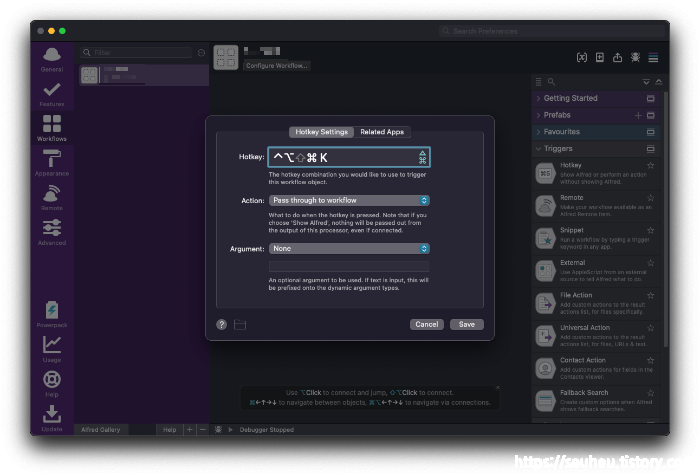Collapse all palette sections arrow

658,82
